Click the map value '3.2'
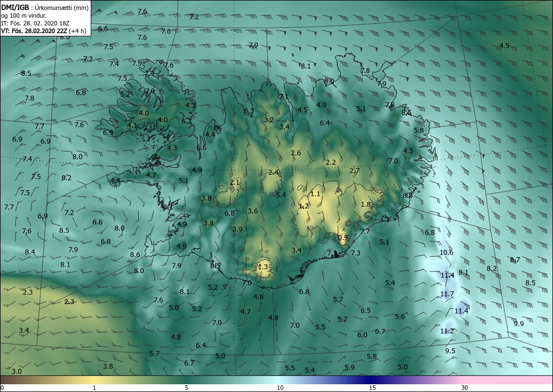553x392 pixels. click(x=269, y=120)
